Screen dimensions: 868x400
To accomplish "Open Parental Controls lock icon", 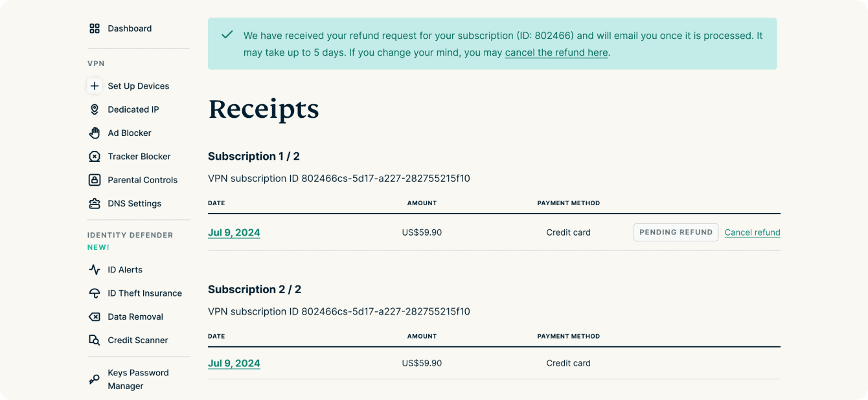I will click(95, 180).
